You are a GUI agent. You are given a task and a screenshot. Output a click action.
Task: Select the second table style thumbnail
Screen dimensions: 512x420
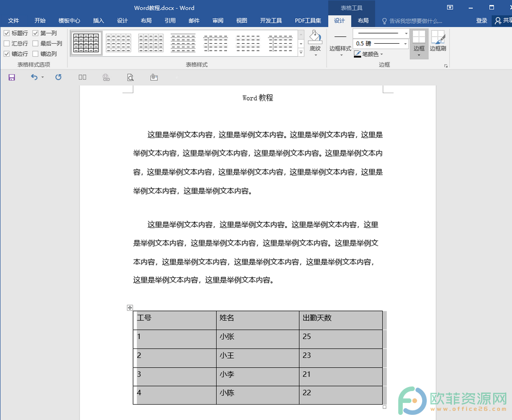click(x=118, y=43)
